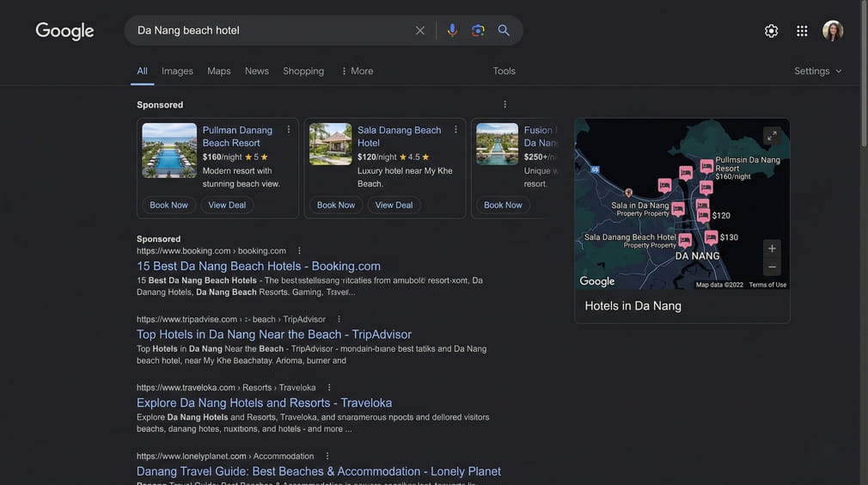
Task: Open Top Hotels in Da Nang TripAdvisor link
Action: pyautogui.click(x=274, y=335)
